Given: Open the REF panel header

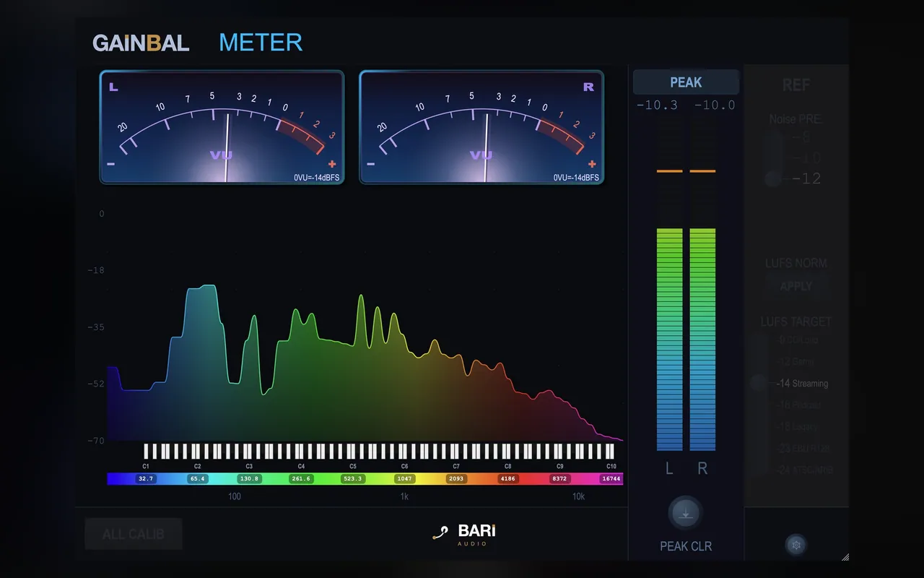Looking at the screenshot, I should 796,85.
